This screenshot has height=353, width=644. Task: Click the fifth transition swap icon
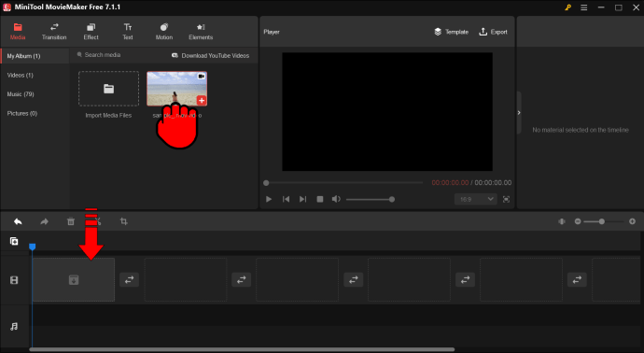577,280
